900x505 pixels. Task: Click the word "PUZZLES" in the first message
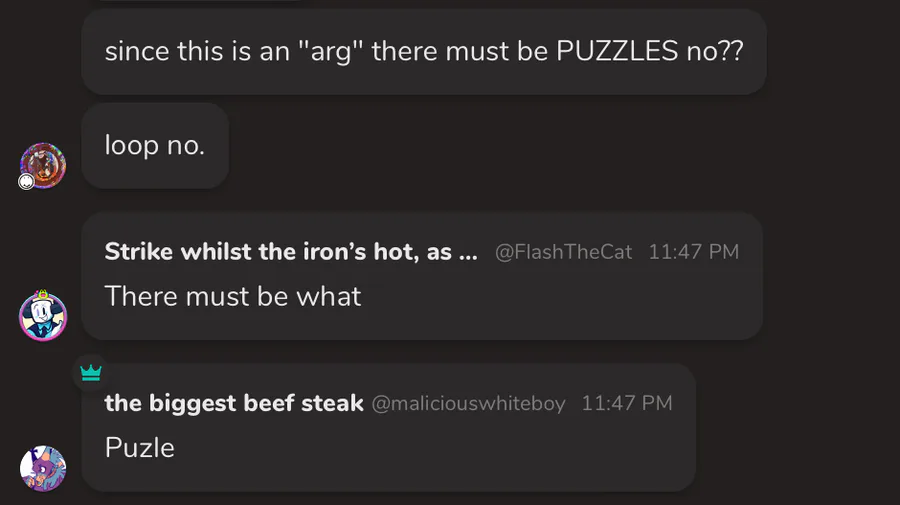tap(617, 52)
